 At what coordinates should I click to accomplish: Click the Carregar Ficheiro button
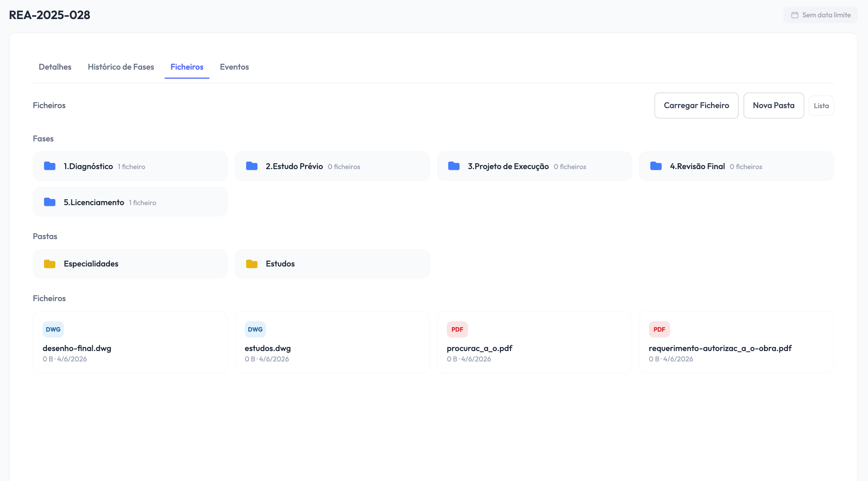[x=696, y=105]
